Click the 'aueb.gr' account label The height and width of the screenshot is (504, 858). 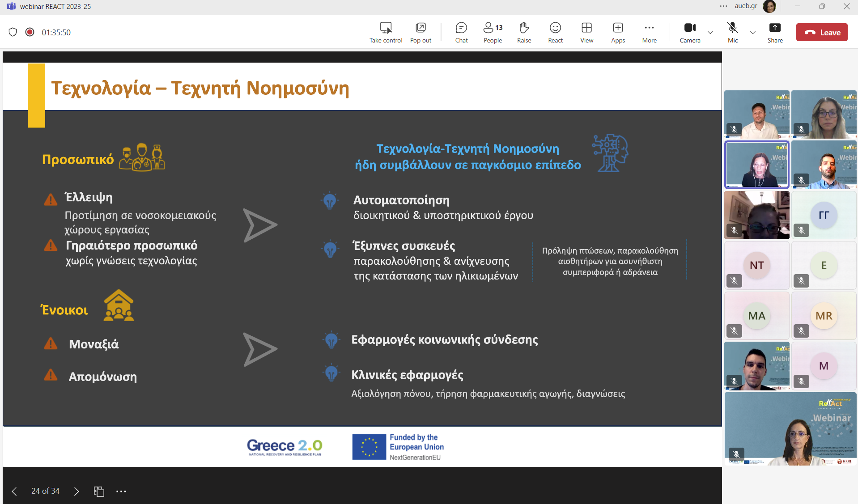click(x=746, y=6)
